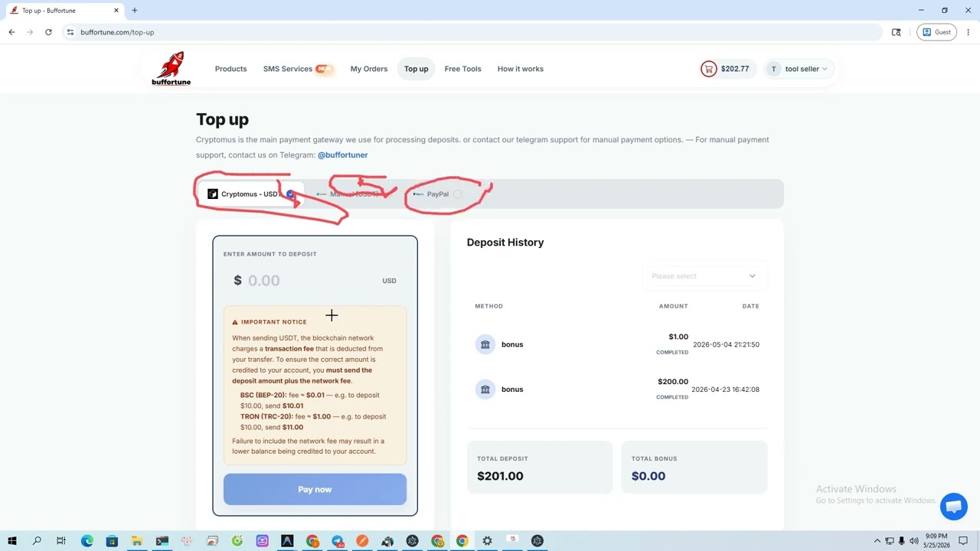View site information icon in address bar
Image resolution: width=980 pixels, height=551 pixels.
[x=70, y=32]
